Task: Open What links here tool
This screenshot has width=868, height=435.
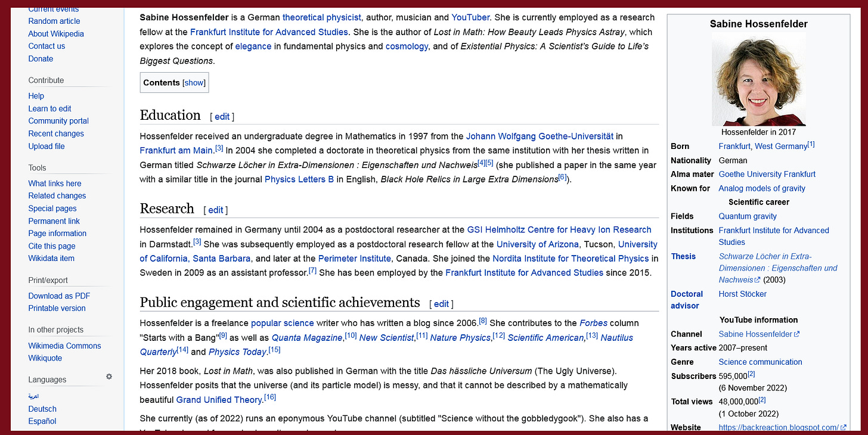Action: pos(55,184)
